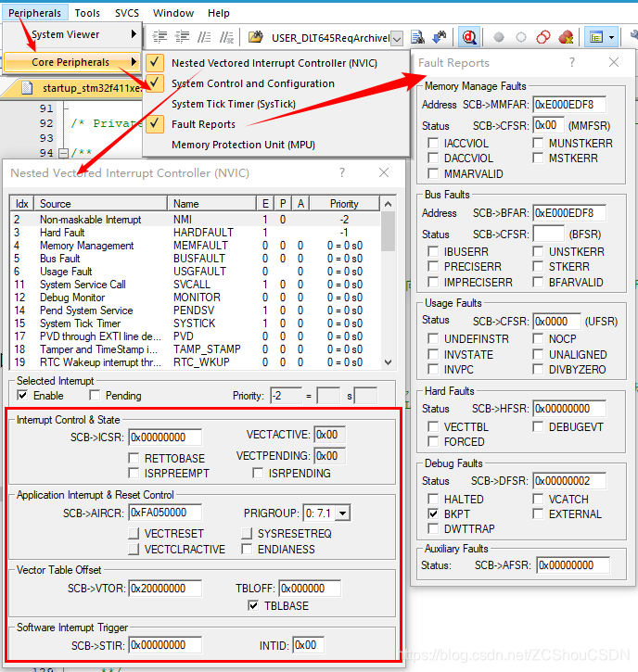The image size is (638, 672).
Task: Click the SCB->ICSR value field
Action: [x=165, y=437]
